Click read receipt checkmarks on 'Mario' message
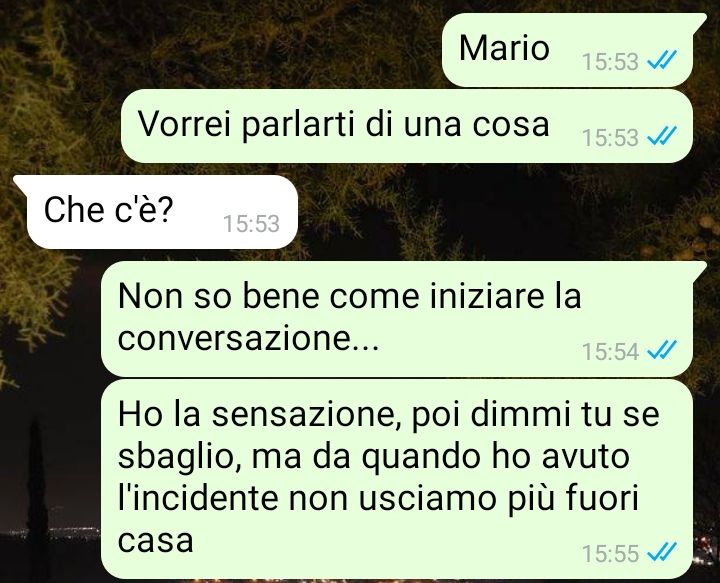The width and height of the screenshot is (720, 583). 662,60
